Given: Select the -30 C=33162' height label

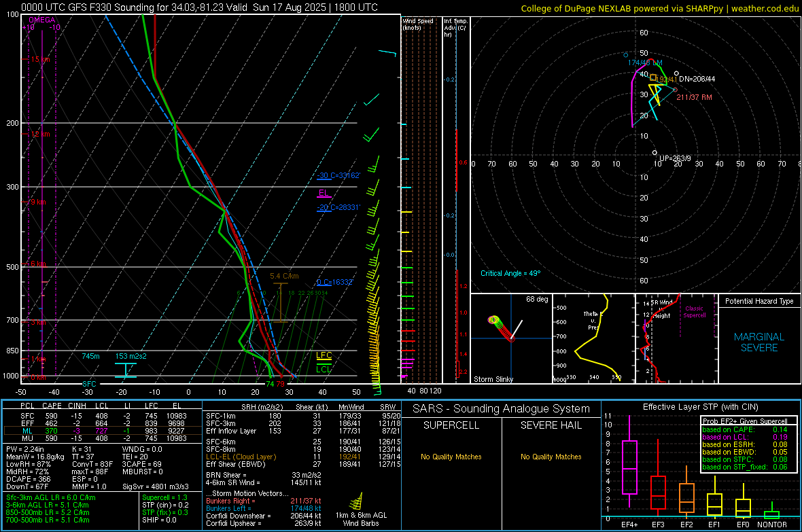Looking at the screenshot, I should click(338, 175).
